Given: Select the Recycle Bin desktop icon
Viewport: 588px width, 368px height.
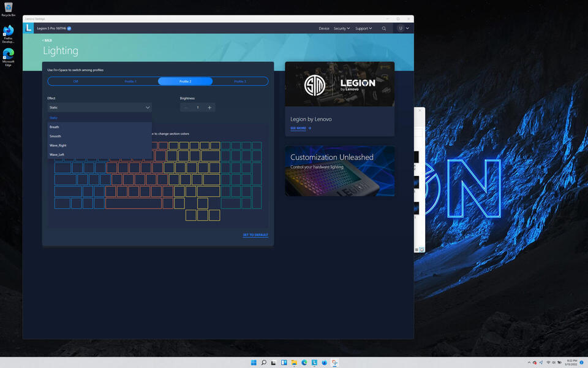Looking at the screenshot, I should tap(8, 10).
